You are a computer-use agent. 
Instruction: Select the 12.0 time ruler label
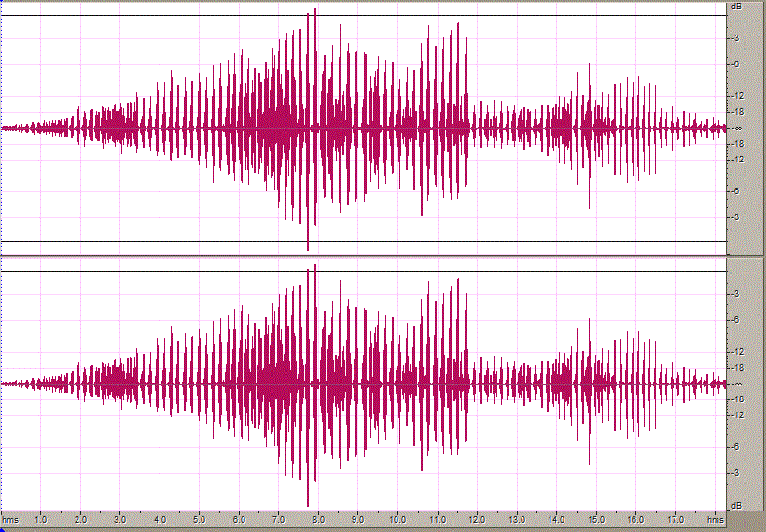(478, 519)
